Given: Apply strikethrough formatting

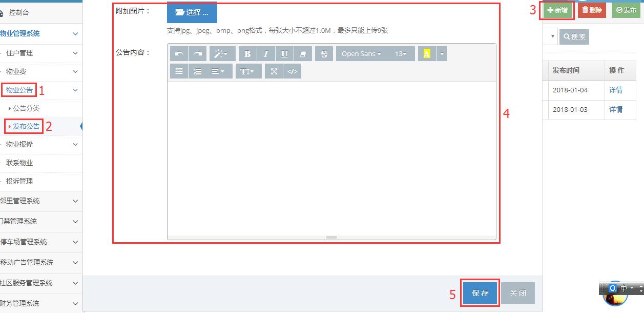Looking at the screenshot, I should [324, 54].
